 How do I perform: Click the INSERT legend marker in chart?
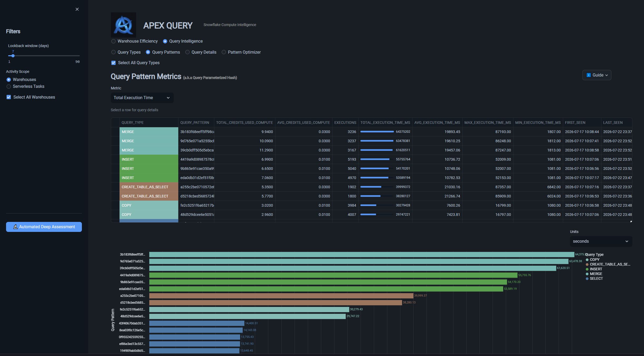coord(587,269)
